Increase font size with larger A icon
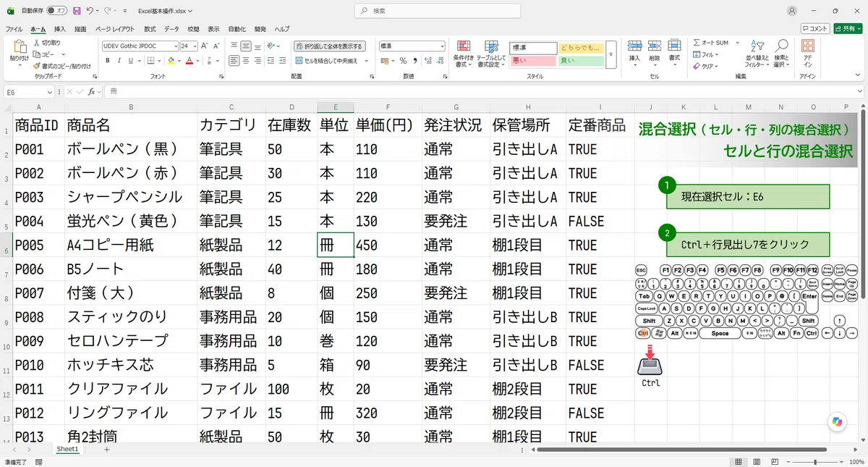This screenshot has height=467, width=868. pos(205,46)
